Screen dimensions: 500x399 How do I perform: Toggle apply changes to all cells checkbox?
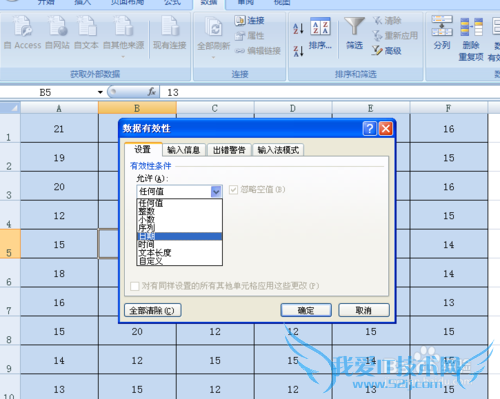(x=135, y=286)
